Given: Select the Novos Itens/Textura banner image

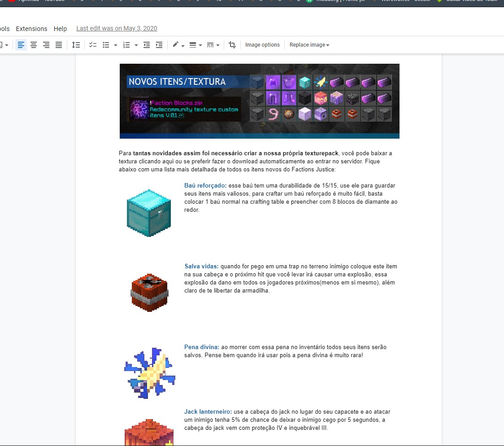Looking at the screenshot, I should point(259,101).
